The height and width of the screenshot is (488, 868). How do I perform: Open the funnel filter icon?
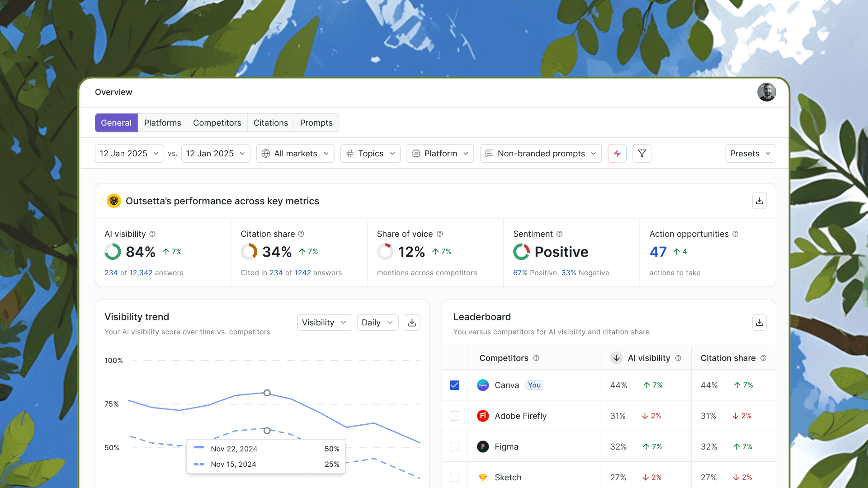coord(642,154)
